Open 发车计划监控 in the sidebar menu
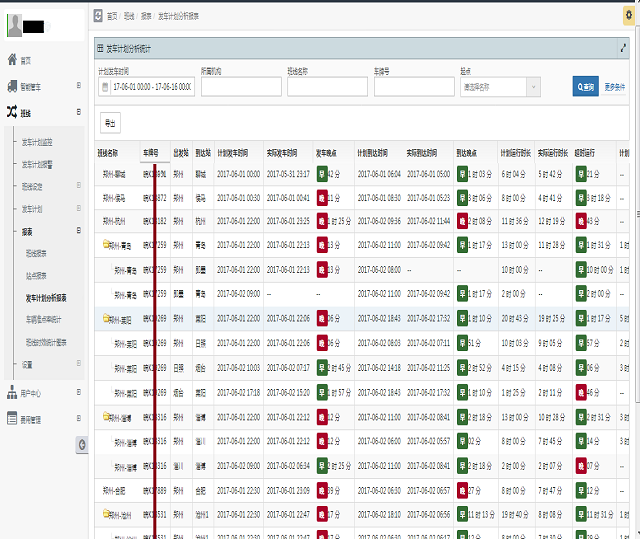 coord(44,141)
